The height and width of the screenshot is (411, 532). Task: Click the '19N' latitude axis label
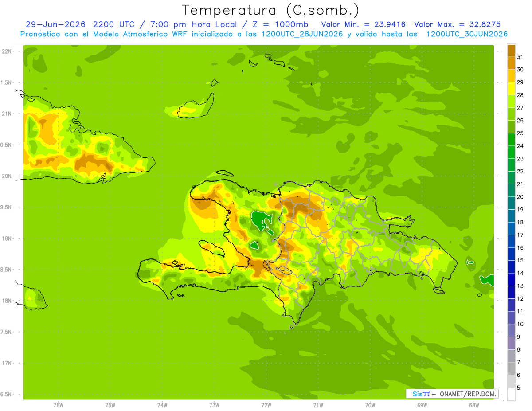click(x=7, y=239)
